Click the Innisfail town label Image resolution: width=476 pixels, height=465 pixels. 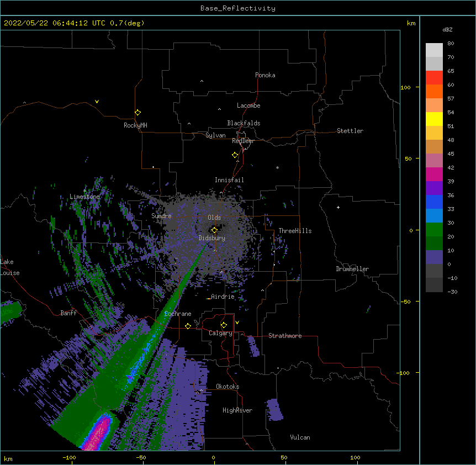click(x=229, y=180)
